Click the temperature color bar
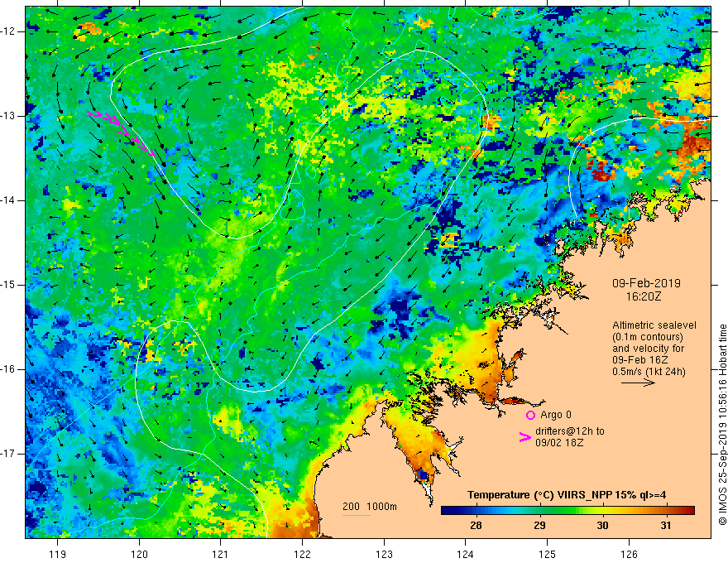The height and width of the screenshot is (563, 728). [568, 510]
